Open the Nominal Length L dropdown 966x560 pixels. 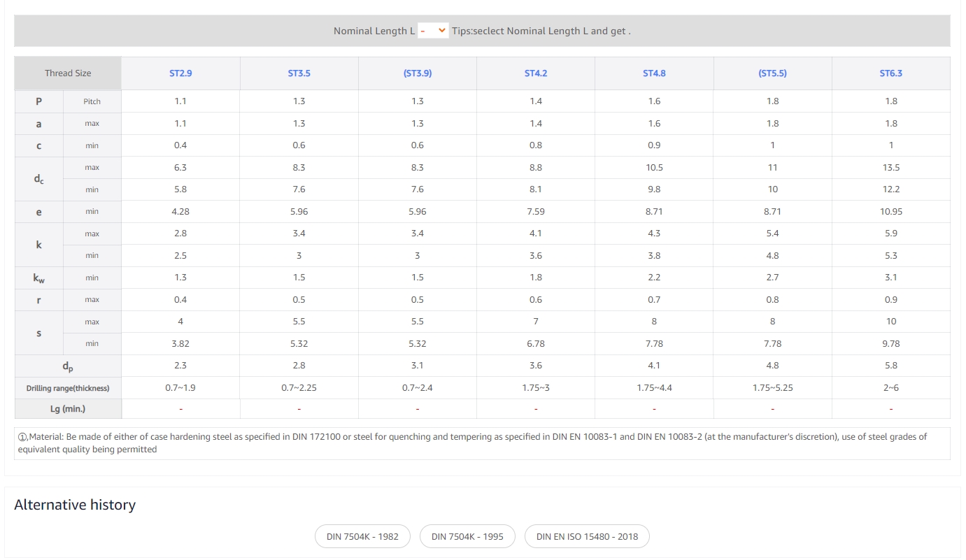433,31
